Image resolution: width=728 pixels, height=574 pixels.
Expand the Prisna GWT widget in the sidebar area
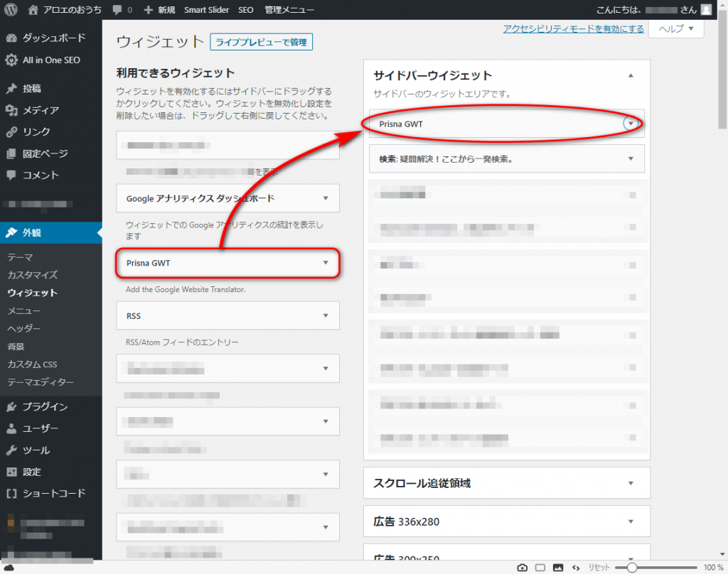[x=630, y=124]
